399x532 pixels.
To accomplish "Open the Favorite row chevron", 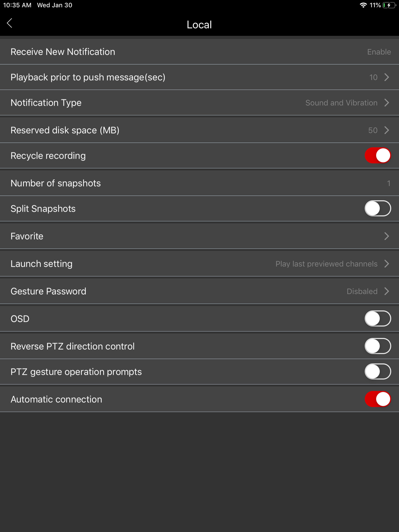I will [x=387, y=236].
